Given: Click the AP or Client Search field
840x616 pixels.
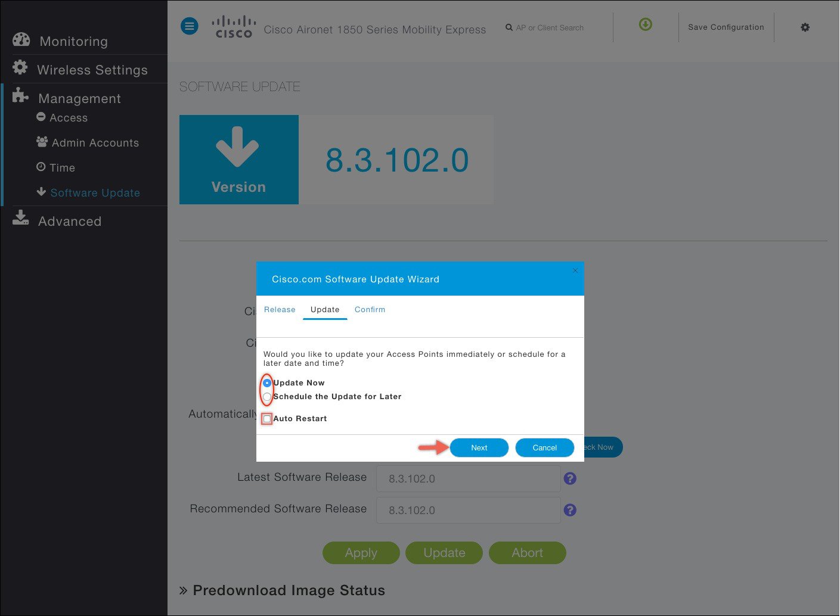Looking at the screenshot, I should 550,28.
